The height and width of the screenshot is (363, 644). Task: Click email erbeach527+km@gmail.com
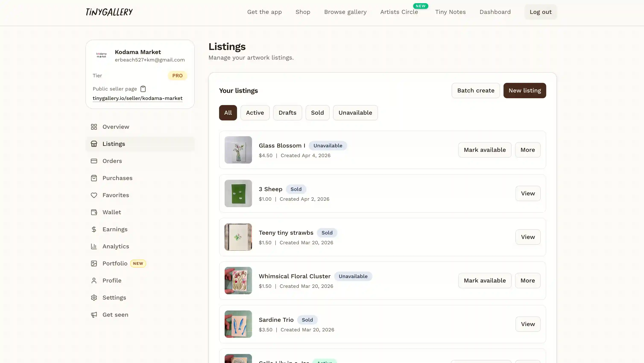(x=150, y=60)
